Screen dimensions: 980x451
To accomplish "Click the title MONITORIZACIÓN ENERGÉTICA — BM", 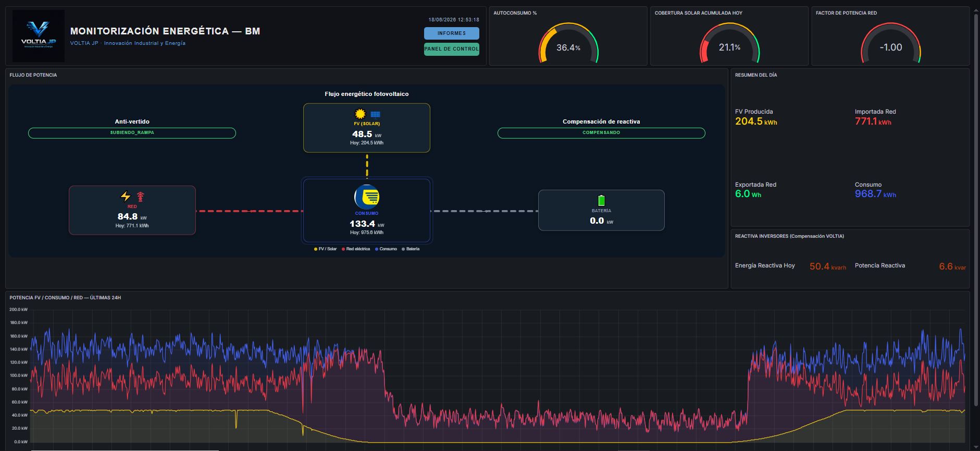I will [165, 31].
